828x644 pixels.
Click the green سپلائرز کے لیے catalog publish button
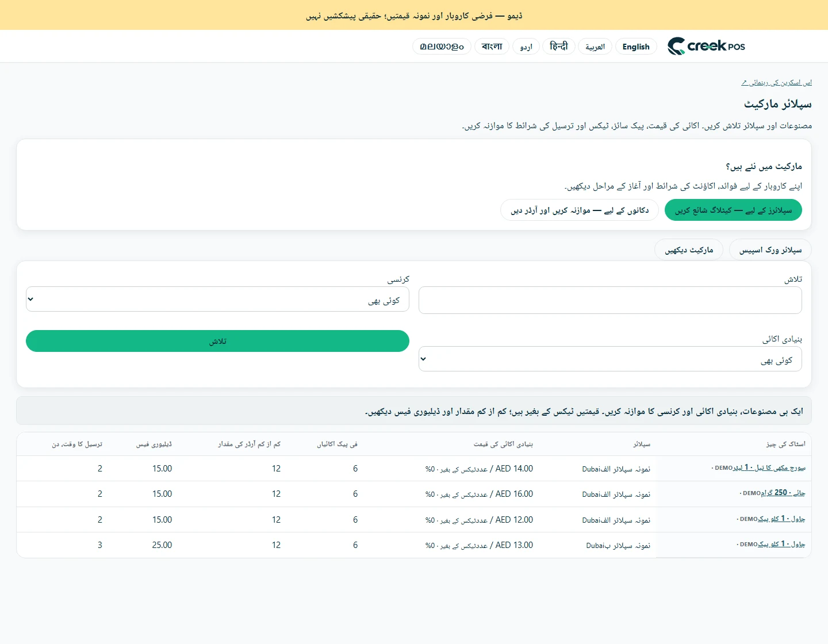733,210
